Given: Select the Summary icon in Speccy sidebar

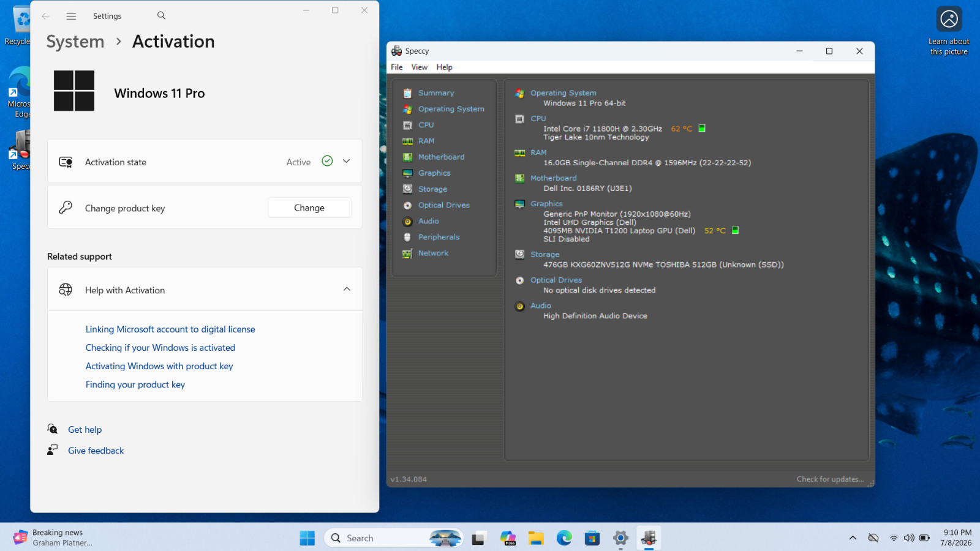Looking at the screenshot, I should pos(407,93).
